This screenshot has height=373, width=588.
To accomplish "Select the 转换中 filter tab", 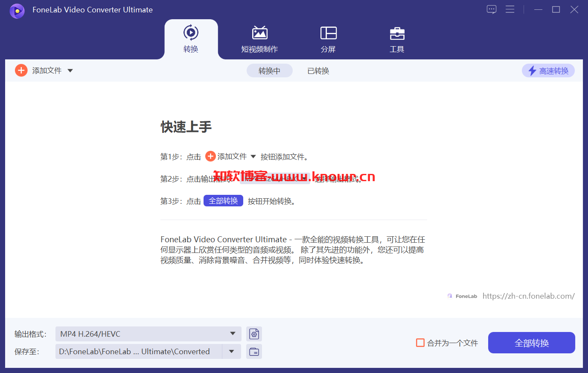I will pos(270,70).
